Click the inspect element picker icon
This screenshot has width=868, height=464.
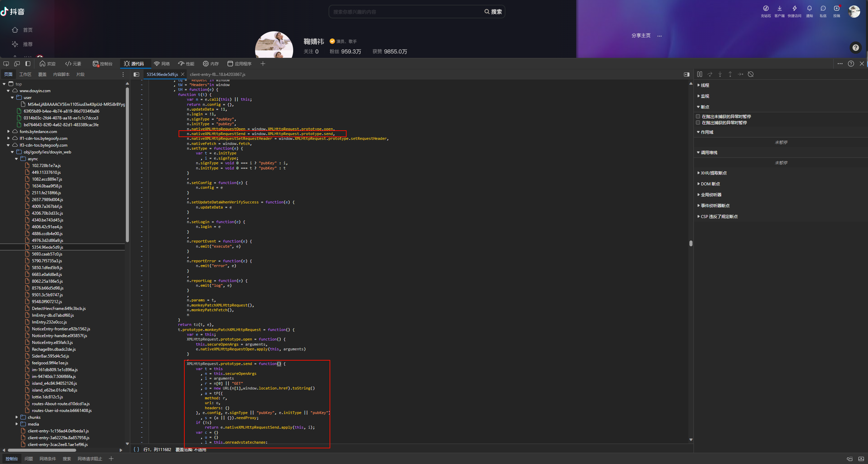click(x=6, y=64)
